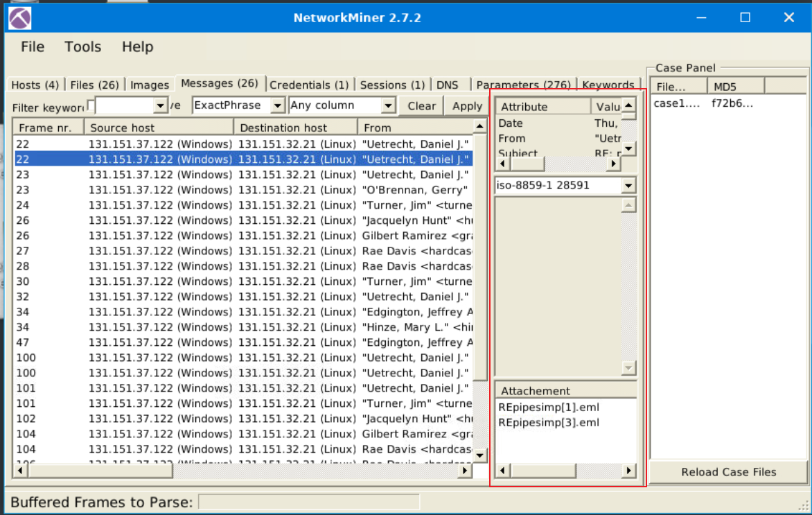This screenshot has width=812, height=515.
Task: Minimize the NetworkMiner window
Action: 701,17
